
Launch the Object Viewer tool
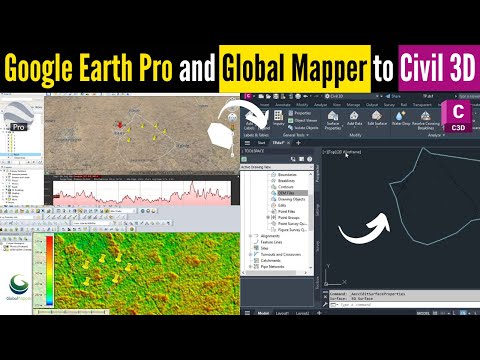point(303,120)
